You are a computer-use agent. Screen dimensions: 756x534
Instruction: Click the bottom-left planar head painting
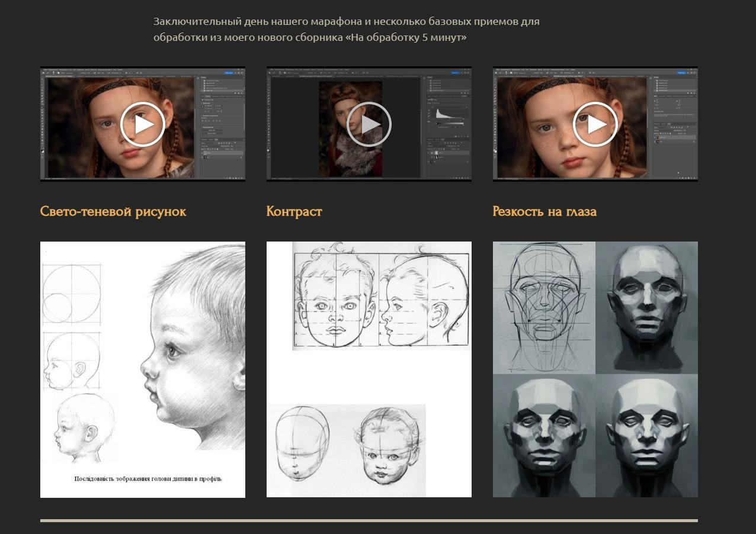(544, 436)
